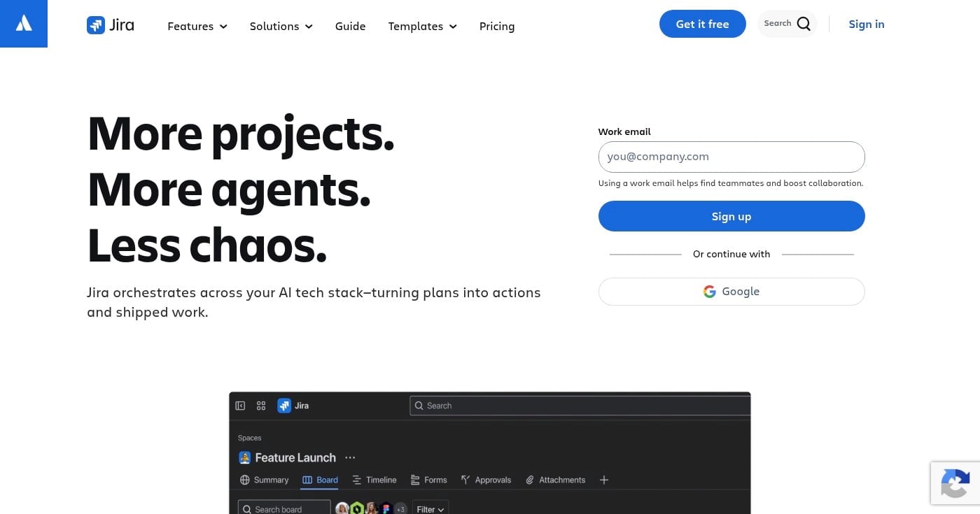Screen dimensions: 980x514
Task: Click the Search field in the Jira preview
Action: tap(580, 406)
